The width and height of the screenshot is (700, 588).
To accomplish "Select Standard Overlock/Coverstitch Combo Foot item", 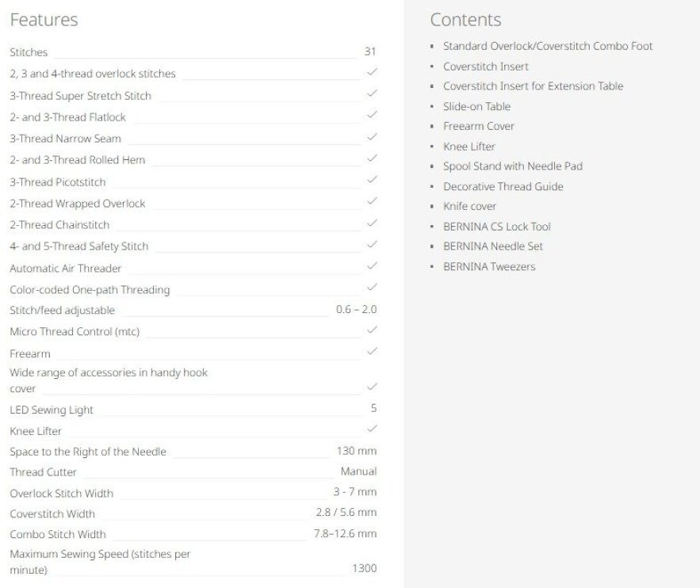I will [x=548, y=46].
